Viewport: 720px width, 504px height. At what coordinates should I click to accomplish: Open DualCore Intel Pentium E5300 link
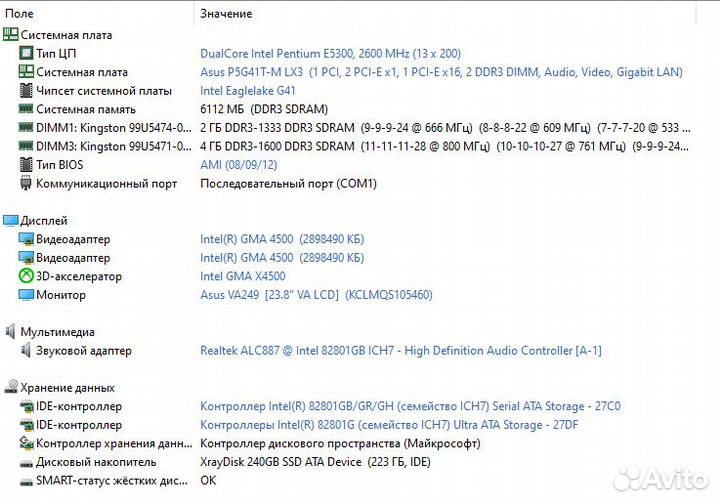(x=330, y=53)
